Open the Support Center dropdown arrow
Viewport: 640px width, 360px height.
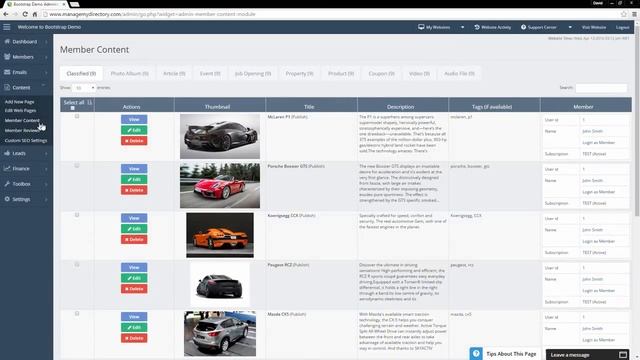pos(570,27)
